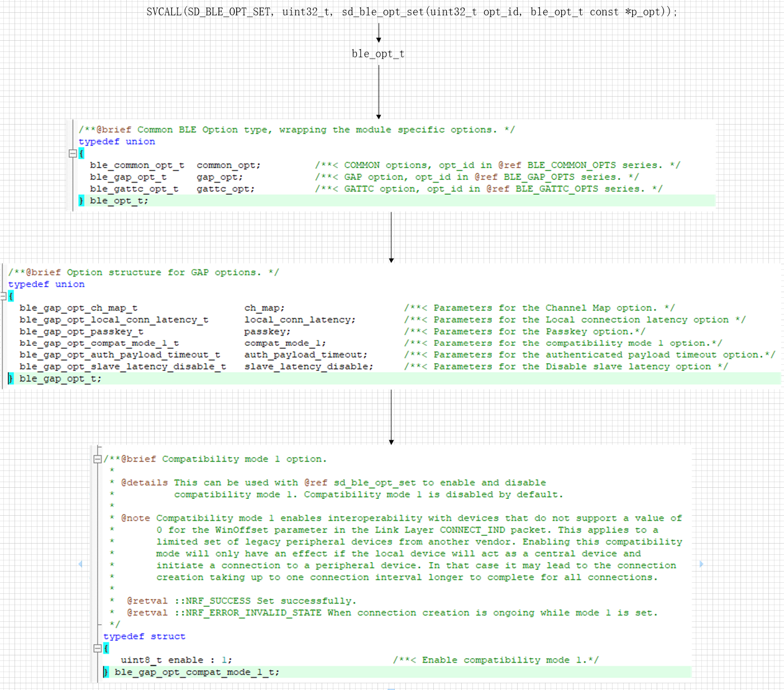The width and height of the screenshot is (784, 690).
Task: Click the 'GATTC option' comment
Action: coord(489,189)
